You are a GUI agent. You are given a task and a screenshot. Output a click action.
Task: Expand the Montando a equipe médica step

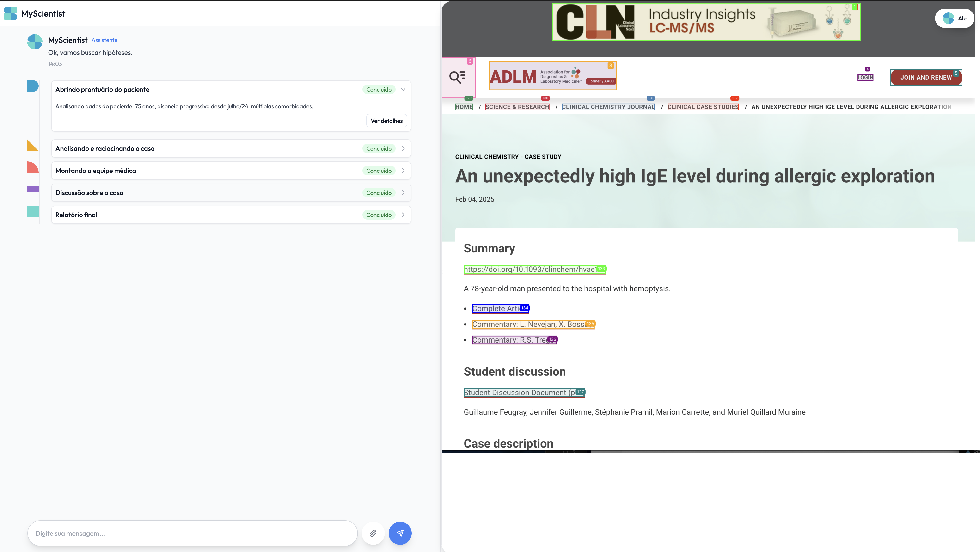pos(403,171)
